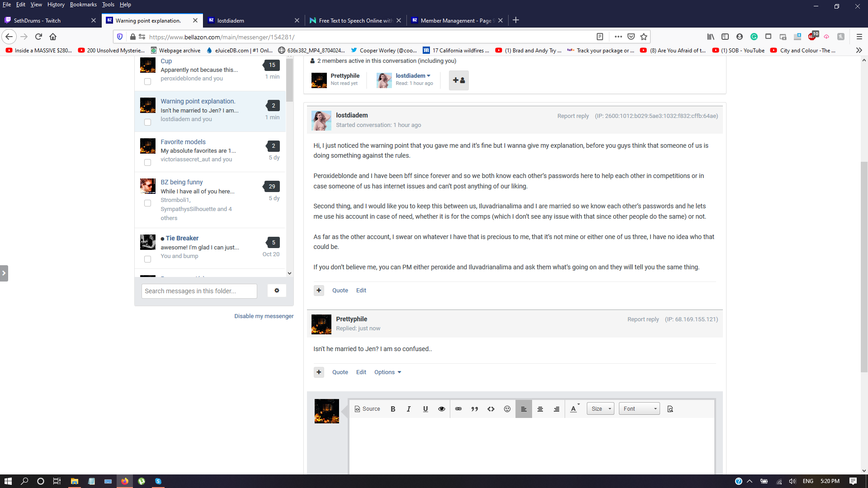868x488 pixels.
Task: Click the spoiler eye icon
Action: coord(441,409)
